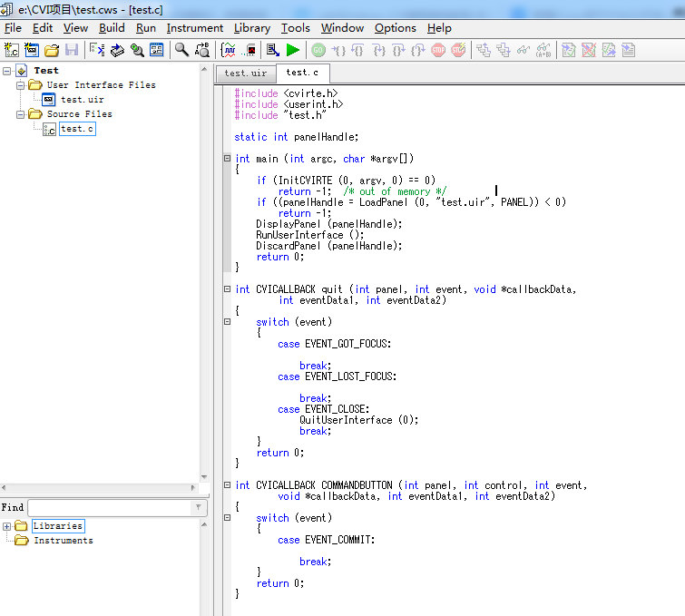Click the find and replace A-B icon
685x616 pixels.
tap(202, 50)
